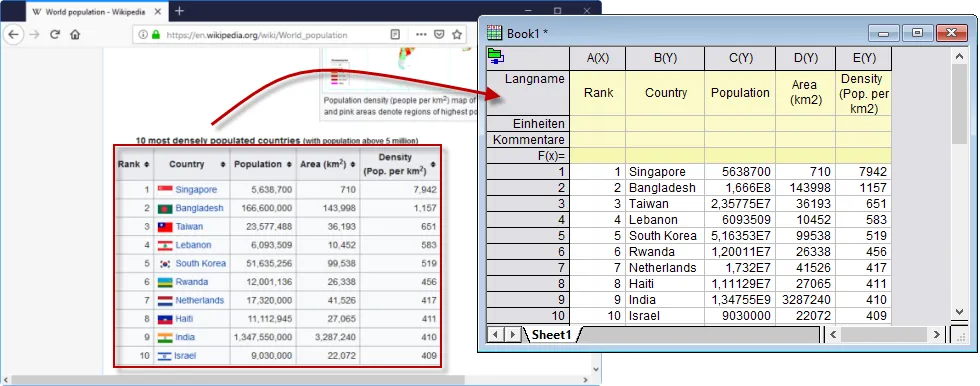Open the India link in Wikipedia table

coord(185,337)
